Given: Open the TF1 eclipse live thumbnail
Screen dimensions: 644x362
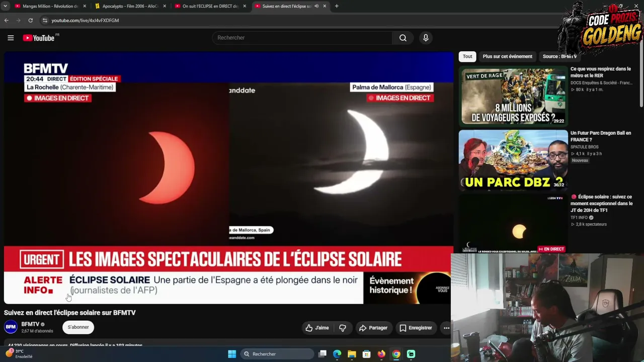Looking at the screenshot, I should click(513, 224).
